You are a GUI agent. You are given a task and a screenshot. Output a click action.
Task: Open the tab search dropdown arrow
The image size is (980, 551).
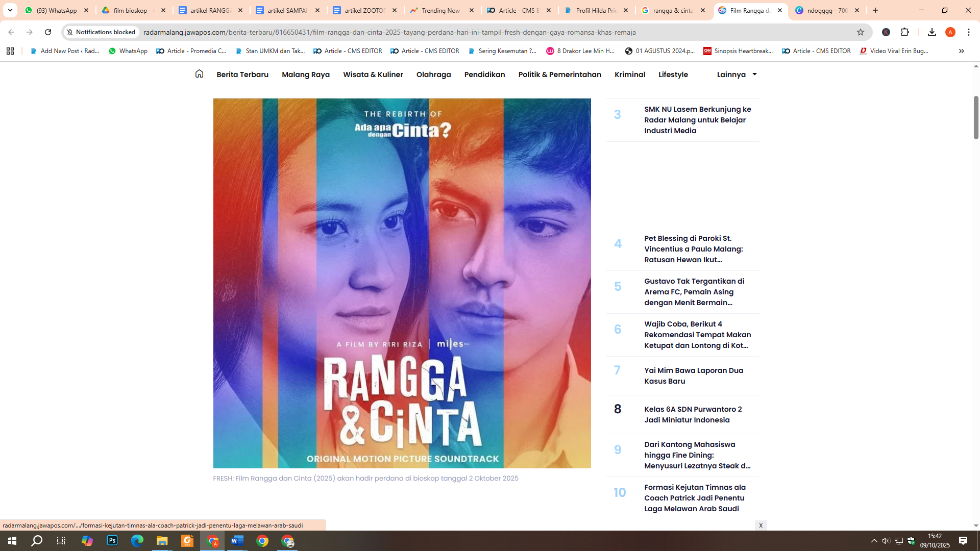click(10, 10)
